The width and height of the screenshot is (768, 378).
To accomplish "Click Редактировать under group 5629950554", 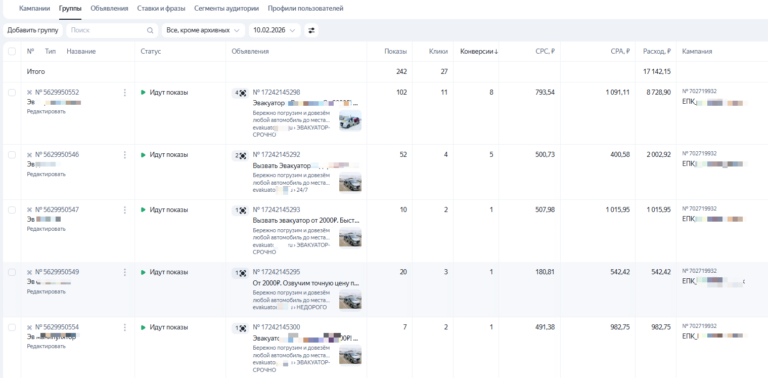I will pyautogui.click(x=46, y=347).
